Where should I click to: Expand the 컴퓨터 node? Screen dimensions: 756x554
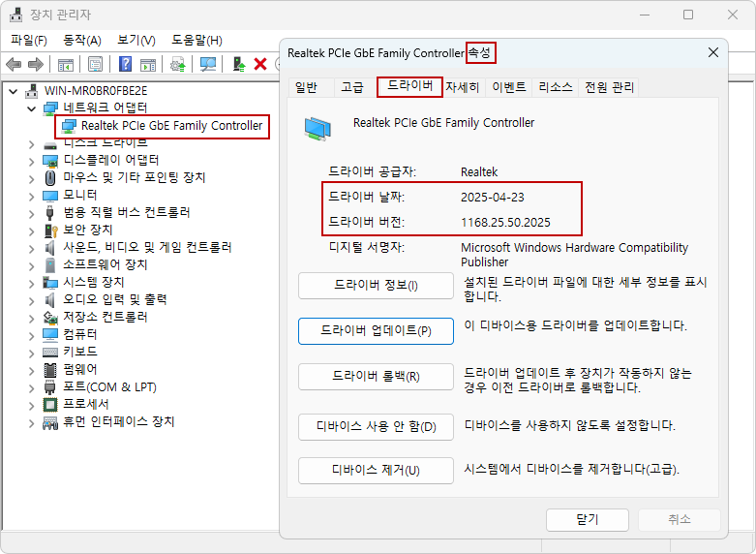[31, 336]
